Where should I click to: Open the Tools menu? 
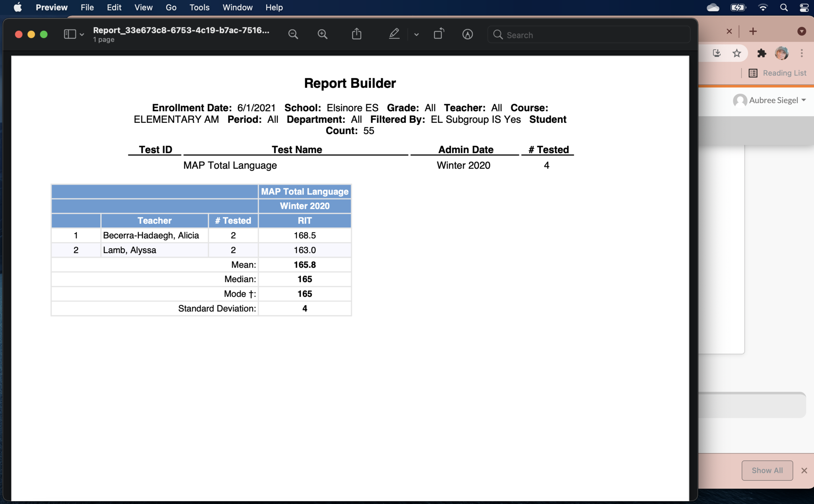click(199, 8)
